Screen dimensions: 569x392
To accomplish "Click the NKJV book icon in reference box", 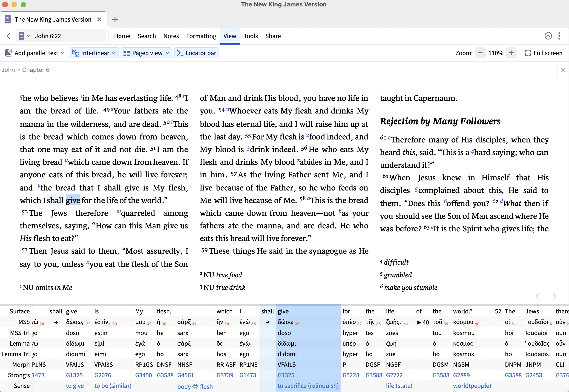I will [22, 36].
